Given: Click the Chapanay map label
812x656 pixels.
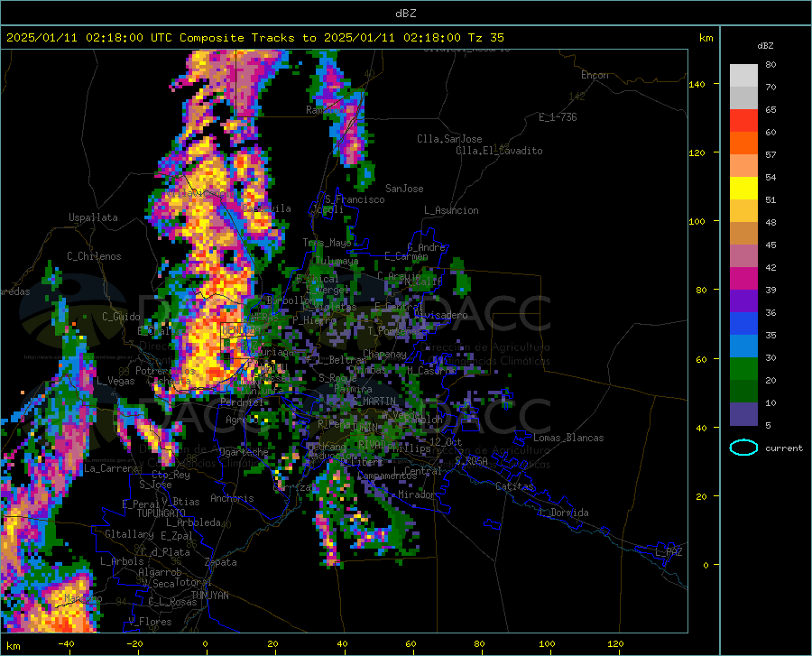Looking at the screenshot, I should [x=384, y=354].
